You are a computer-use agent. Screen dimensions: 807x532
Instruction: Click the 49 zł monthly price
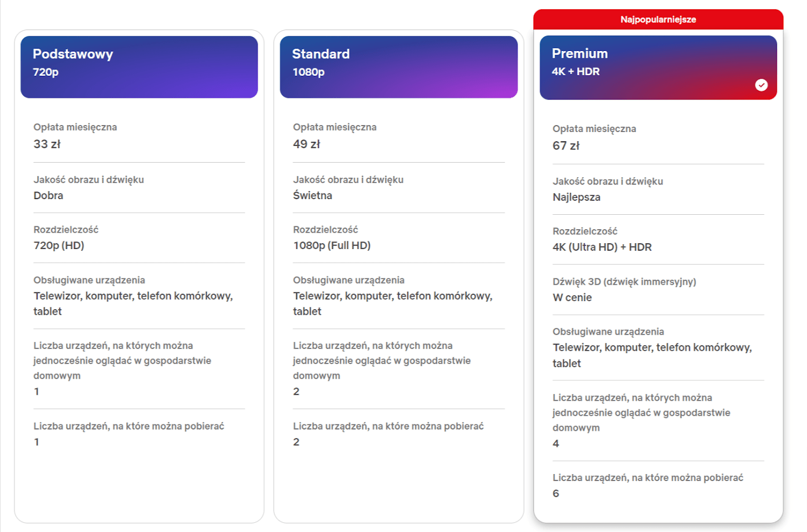tap(306, 144)
